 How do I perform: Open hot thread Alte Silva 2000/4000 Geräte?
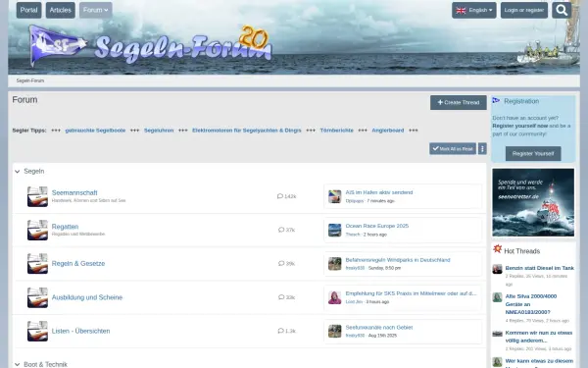(531, 304)
